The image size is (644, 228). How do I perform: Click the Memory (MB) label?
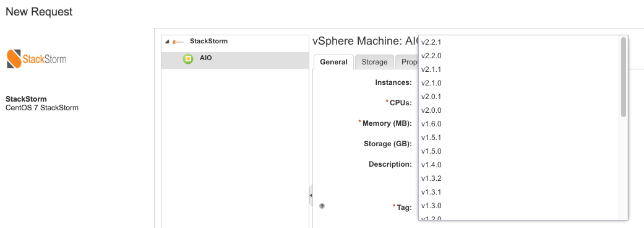click(387, 123)
